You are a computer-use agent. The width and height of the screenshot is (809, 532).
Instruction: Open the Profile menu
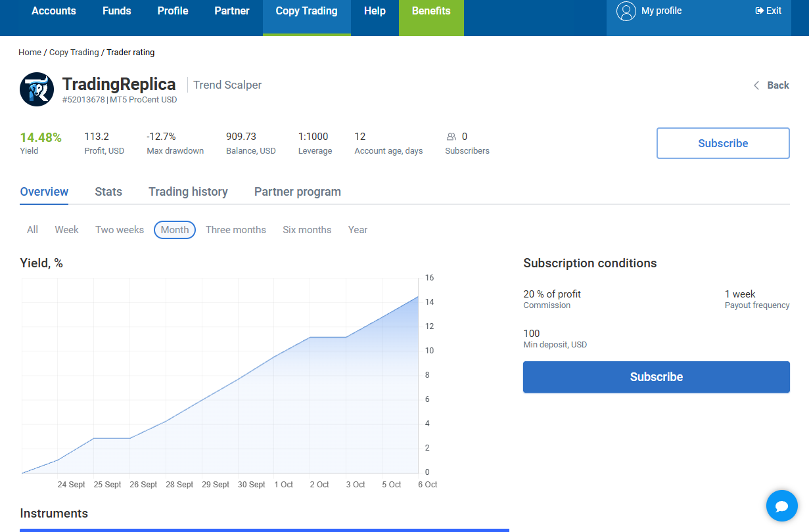[173, 11]
